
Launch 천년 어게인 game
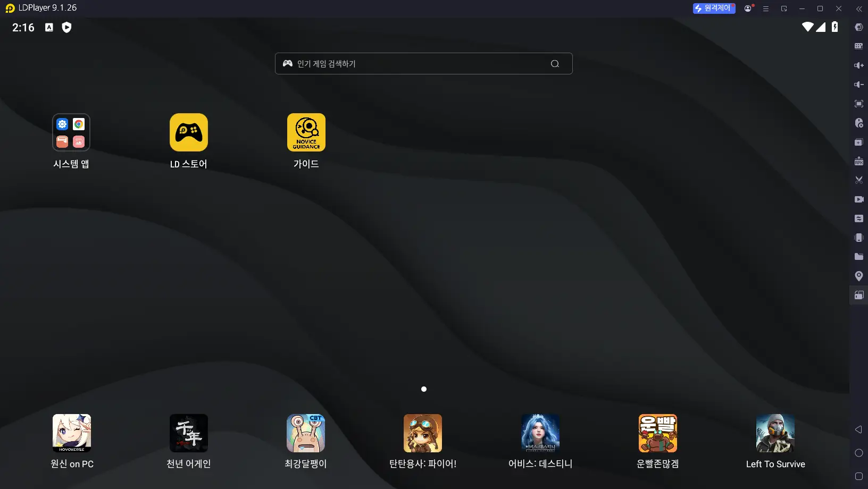[189, 433]
